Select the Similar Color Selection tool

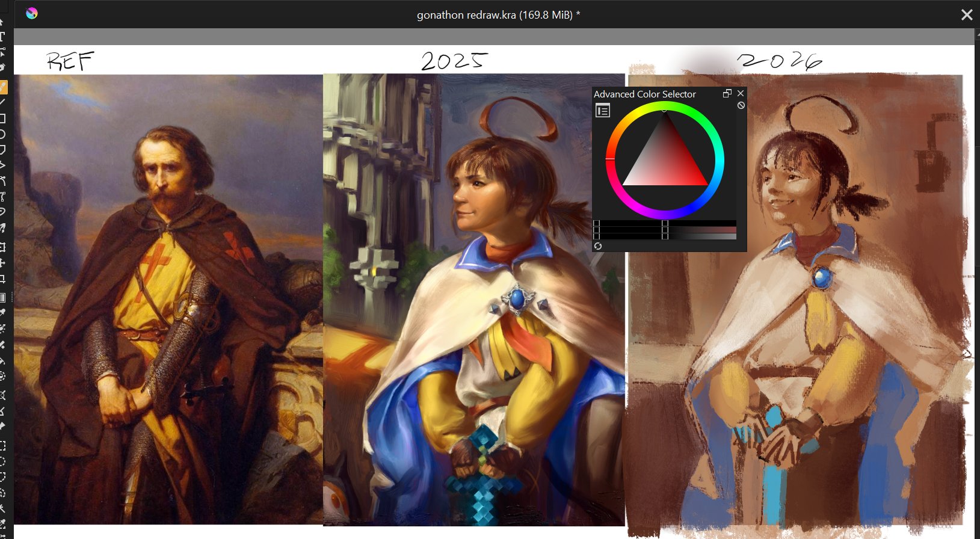click(x=2, y=524)
